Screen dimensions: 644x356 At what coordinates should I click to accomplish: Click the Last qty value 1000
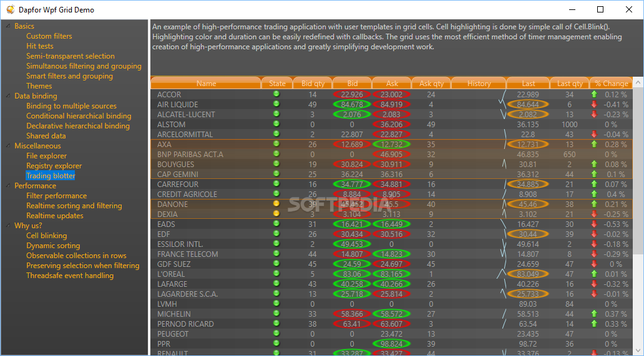coord(569,124)
